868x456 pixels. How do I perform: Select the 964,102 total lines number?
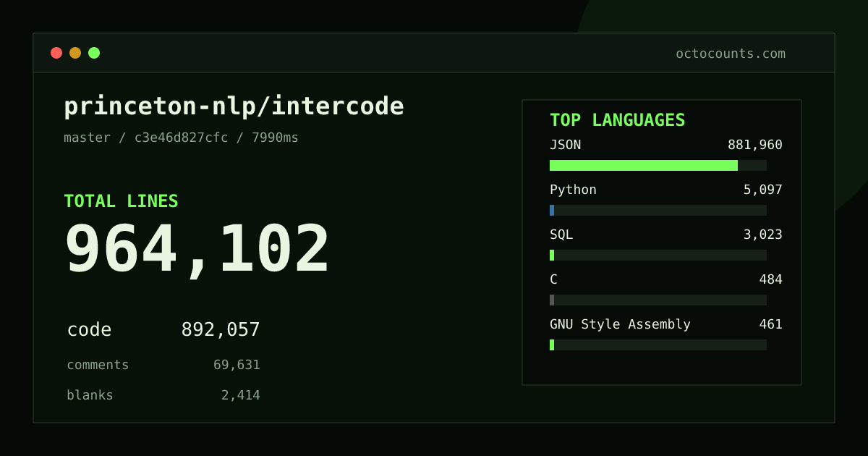coord(197,249)
